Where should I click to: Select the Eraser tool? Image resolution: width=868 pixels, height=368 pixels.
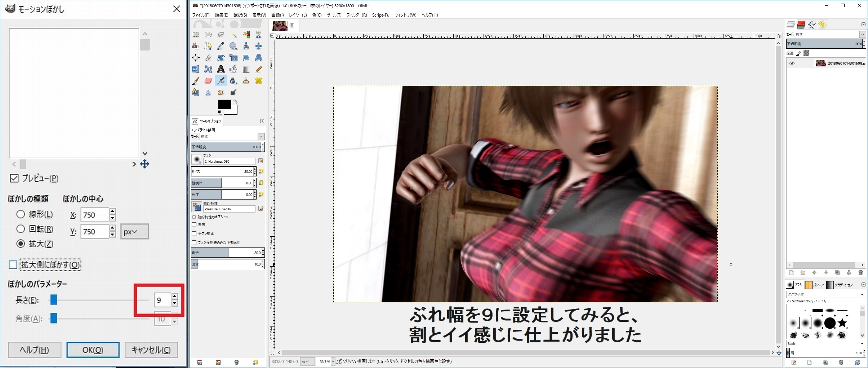pyautogui.click(x=208, y=81)
